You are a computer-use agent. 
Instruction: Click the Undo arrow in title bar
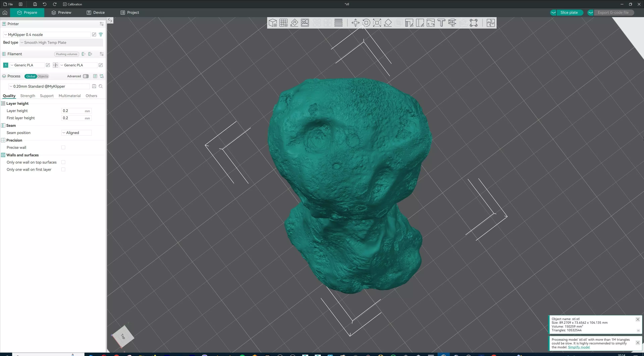click(44, 4)
